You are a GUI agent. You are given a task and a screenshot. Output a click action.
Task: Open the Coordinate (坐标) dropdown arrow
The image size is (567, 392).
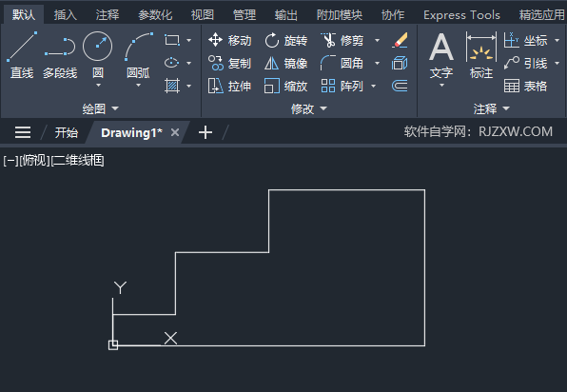[557, 41]
